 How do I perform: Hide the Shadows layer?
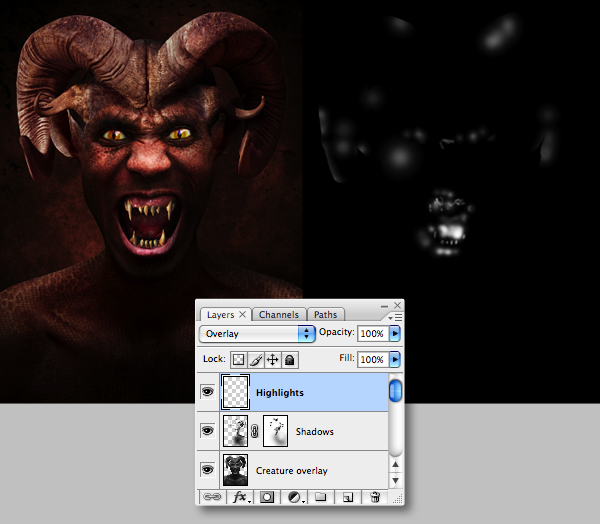coord(208,431)
